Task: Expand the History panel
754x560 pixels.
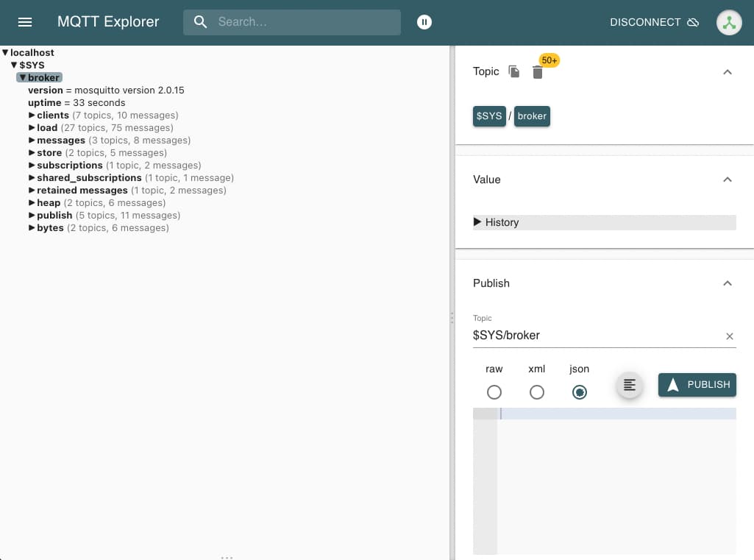Action: (x=479, y=221)
